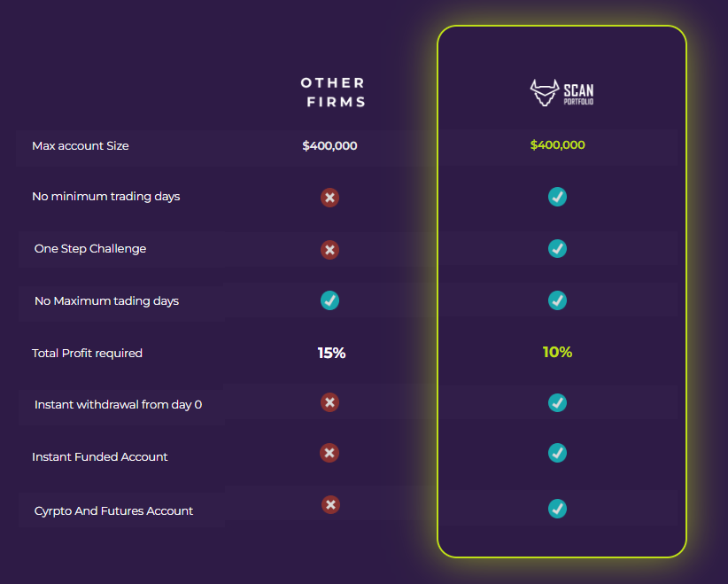Click the Total Profit required row label
This screenshot has width=728, height=584.
(x=87, y=354)
